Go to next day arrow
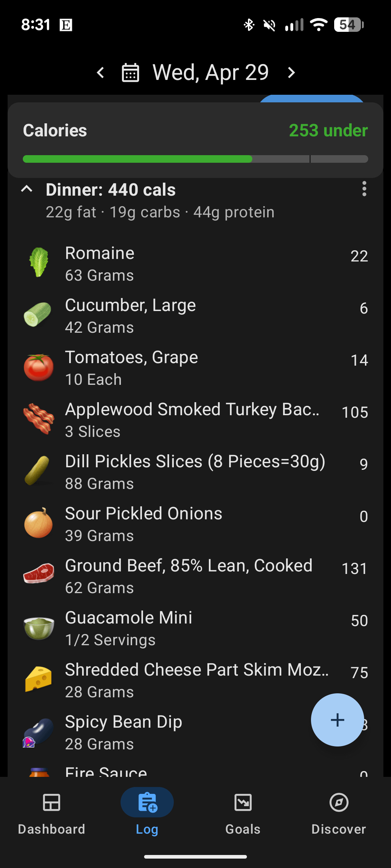Screen dimensions: 391x868 point(291,73)
